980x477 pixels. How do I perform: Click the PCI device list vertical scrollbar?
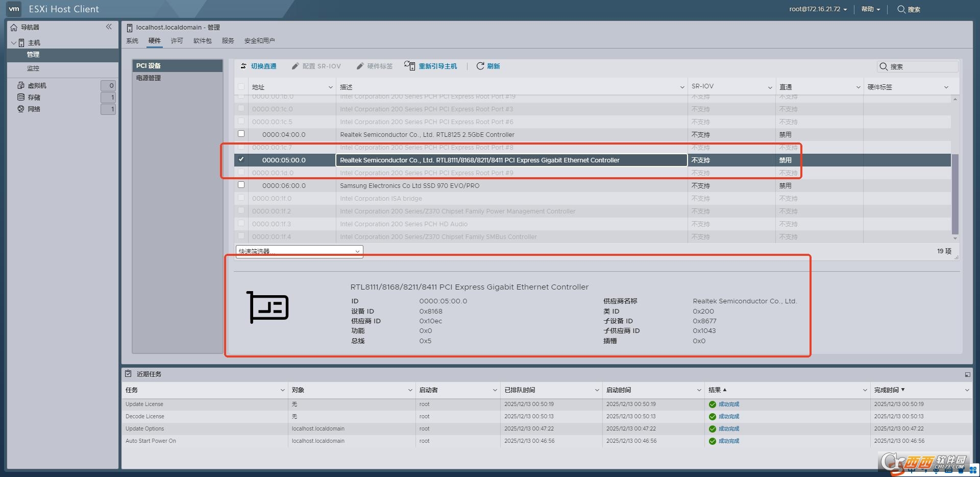[955, 194]
